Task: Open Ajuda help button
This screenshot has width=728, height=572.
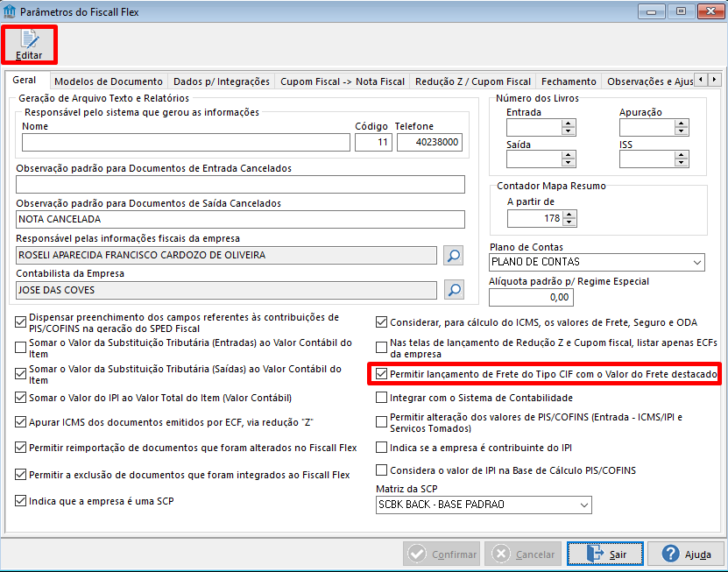Action: pos(686,554)
